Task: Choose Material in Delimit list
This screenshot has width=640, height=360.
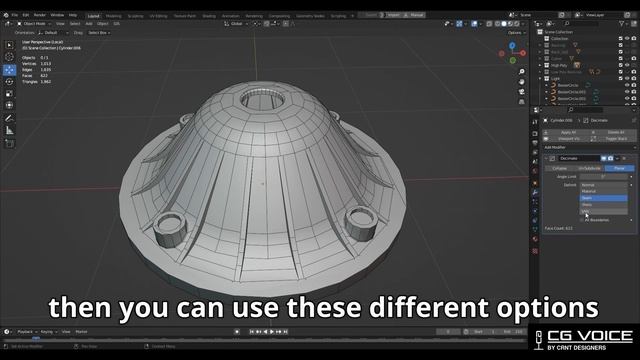Action: coord(604,191)
